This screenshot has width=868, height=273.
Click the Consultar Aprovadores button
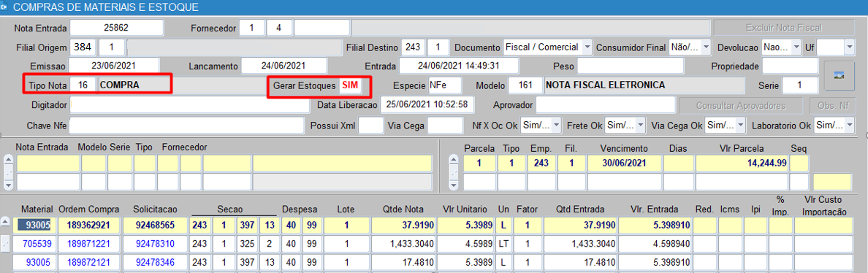[x=741, y=105]
